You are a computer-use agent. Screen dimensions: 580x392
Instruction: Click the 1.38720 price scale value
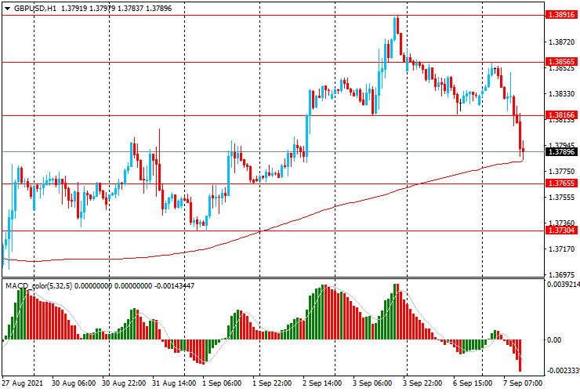(x=562, y=42)
